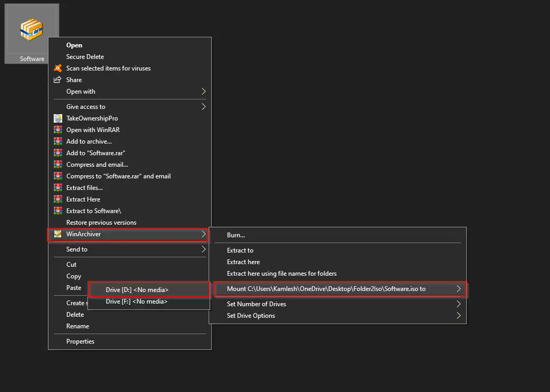The image size is (550, 392).
Task: Click WinRAR icon beside Extract to Software\
Action: coord(57,210)
